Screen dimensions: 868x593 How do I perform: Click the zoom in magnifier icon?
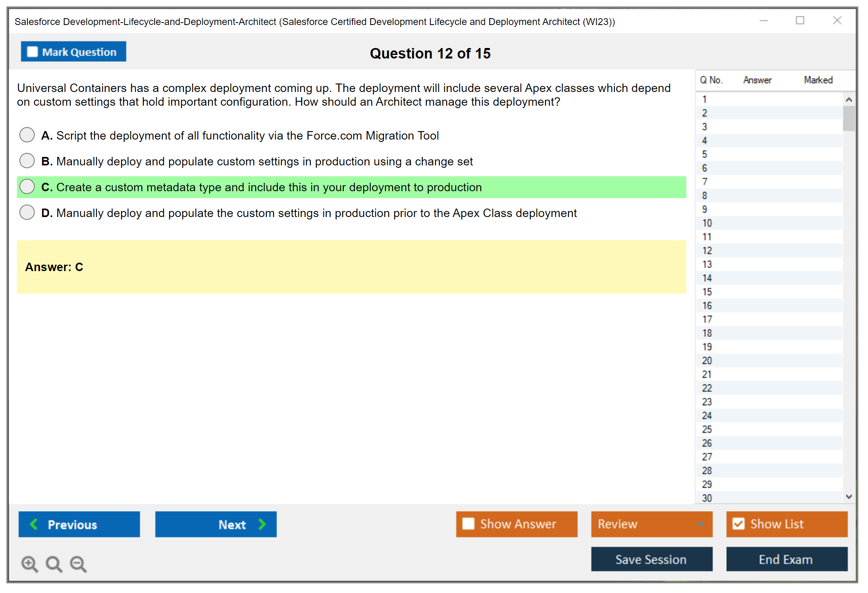[x=29, y=564]
